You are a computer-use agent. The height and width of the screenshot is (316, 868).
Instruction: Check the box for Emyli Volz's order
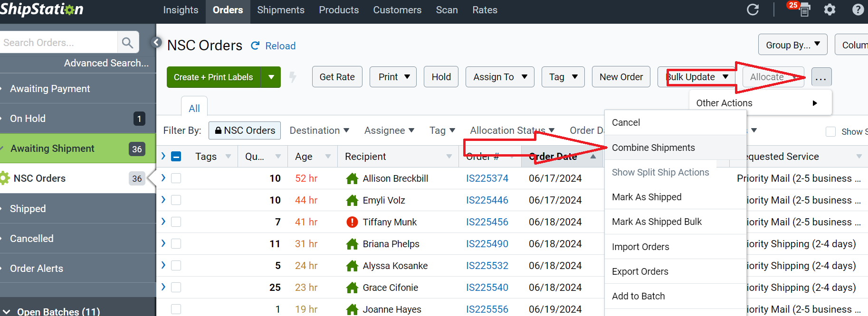tap(176, 200)
